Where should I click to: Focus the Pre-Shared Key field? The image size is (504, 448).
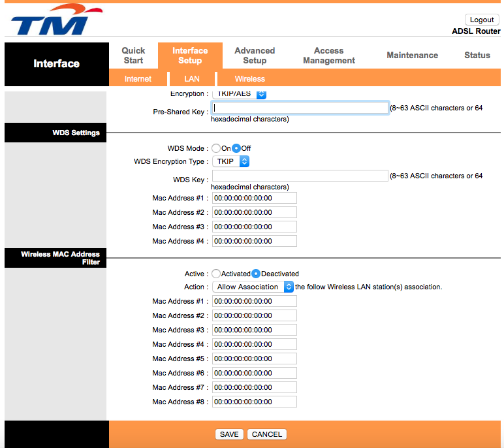pyautogui.click(x=300, y=108)
